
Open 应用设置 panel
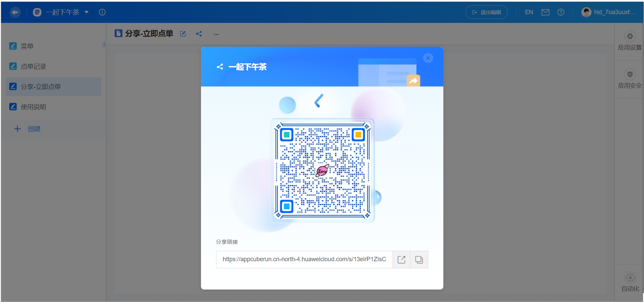[630, 41]
